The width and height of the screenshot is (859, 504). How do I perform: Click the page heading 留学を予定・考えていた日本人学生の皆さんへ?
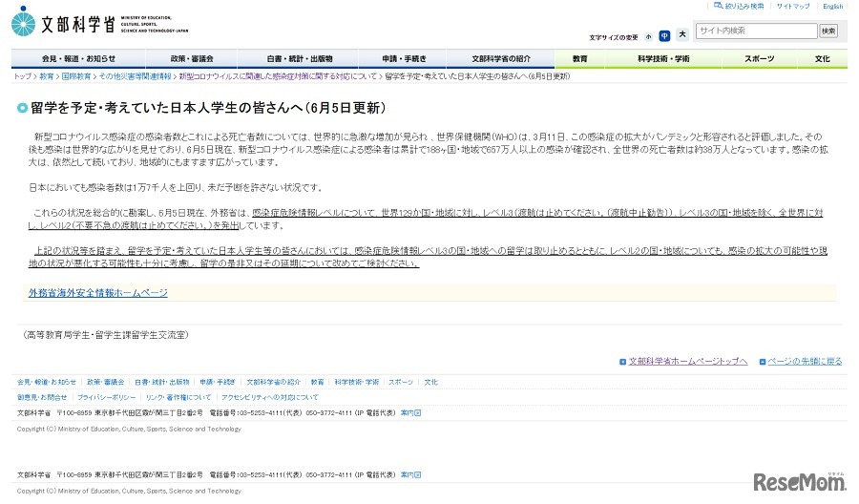[208, 108]
